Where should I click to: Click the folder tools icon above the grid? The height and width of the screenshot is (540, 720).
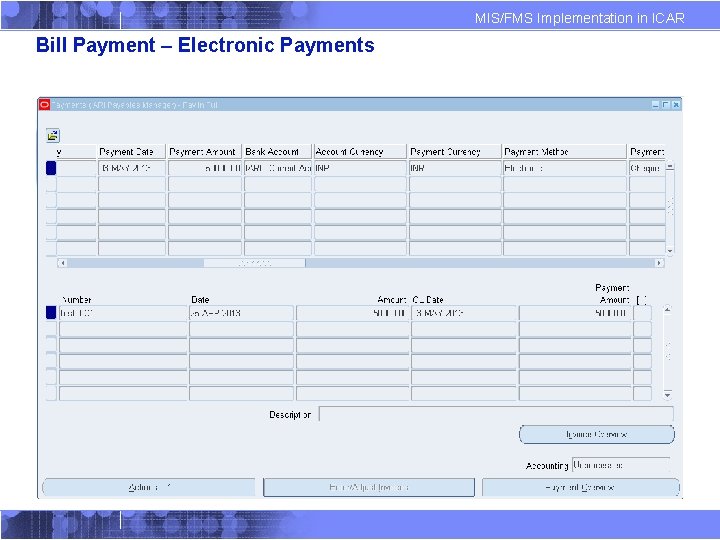[53, 135]
